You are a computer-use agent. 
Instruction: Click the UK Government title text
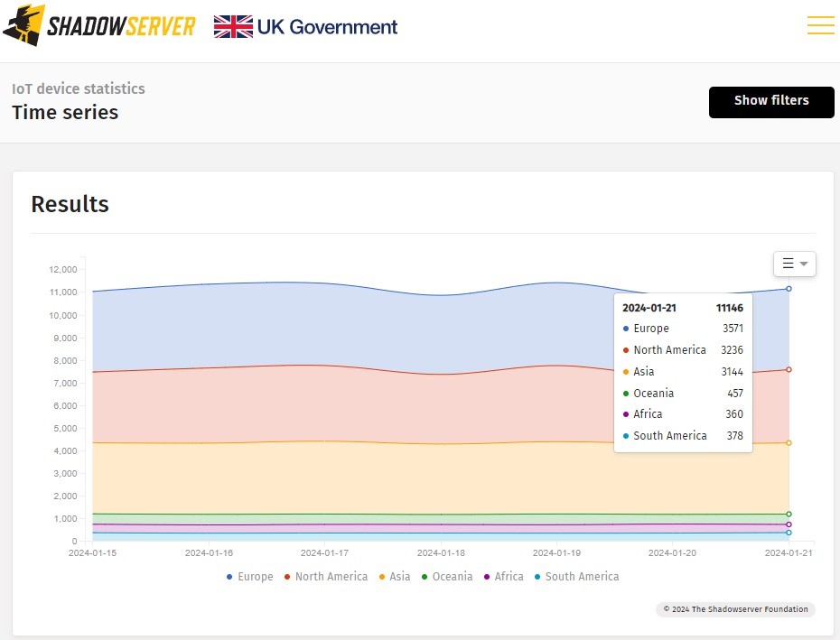327,27
